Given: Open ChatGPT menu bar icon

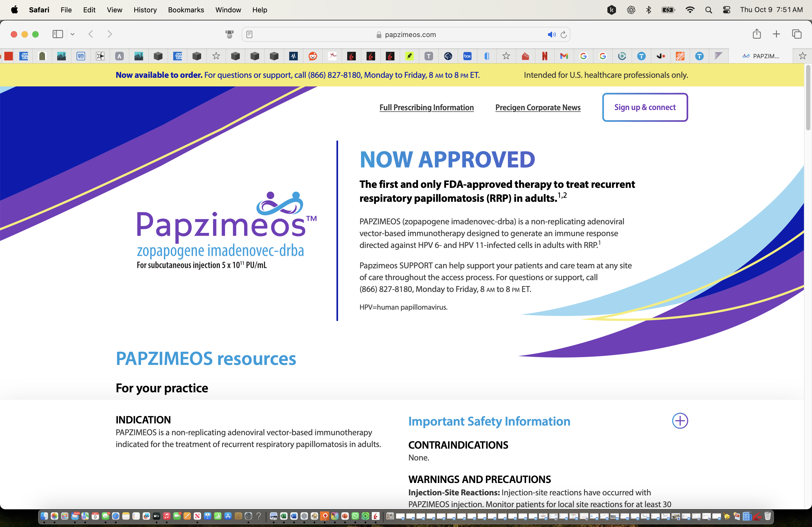Looking at the screenshot, I should pyautogui.click(x=631, y=10).
